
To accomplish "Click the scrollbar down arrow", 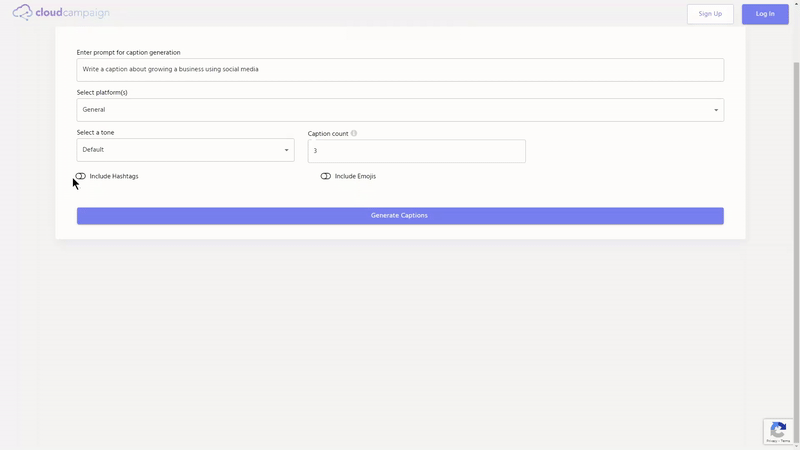I will point(795,445).
